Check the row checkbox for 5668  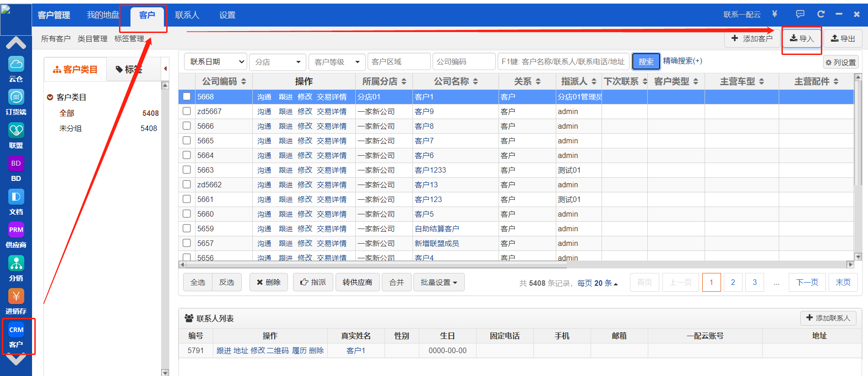click(x=187, y=97)
